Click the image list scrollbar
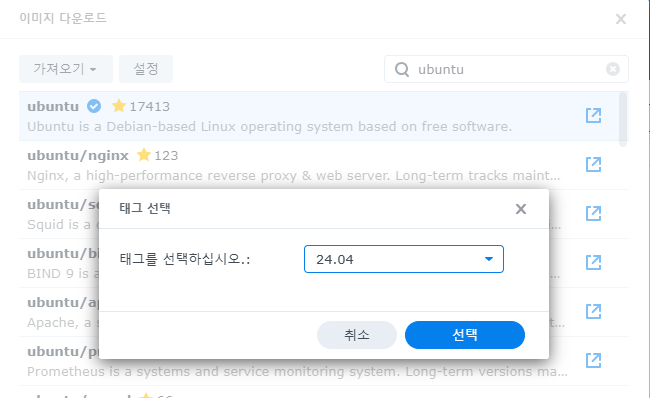The image size is (650, 398). coord(623,119)
